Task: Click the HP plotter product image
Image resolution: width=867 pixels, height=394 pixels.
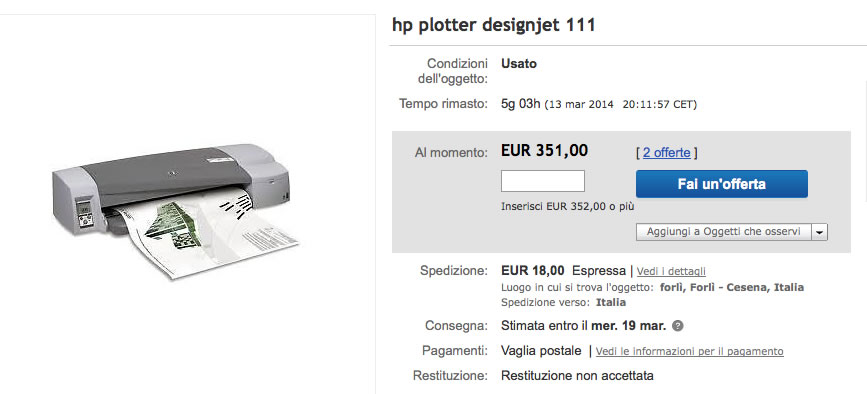Action: pyautogui.click(x=176, y=210)
